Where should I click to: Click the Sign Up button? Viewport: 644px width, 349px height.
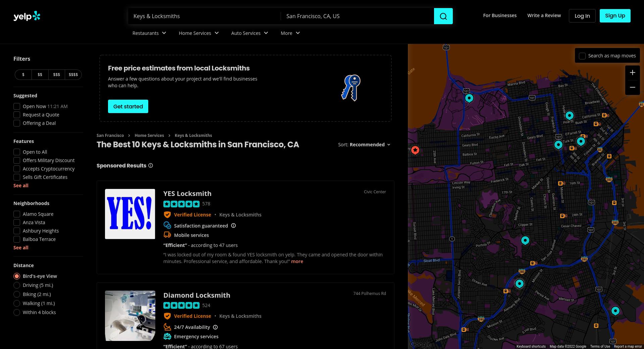[615, 16]
